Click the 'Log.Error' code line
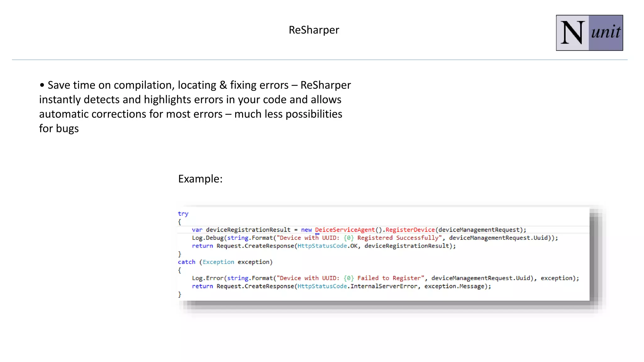This screenshot has height=362, width=644. [x=386, y=278]
